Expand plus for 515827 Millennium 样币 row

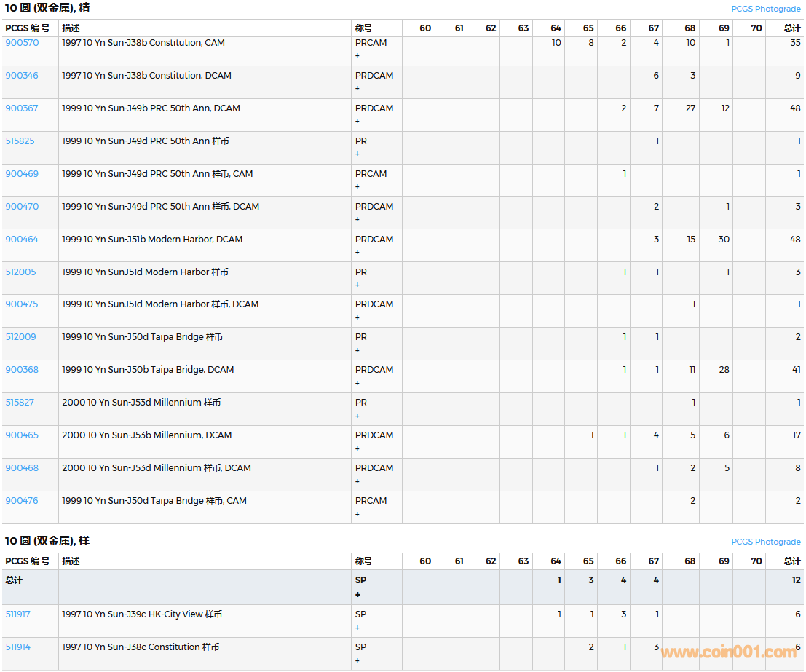(x=357, y=416)
